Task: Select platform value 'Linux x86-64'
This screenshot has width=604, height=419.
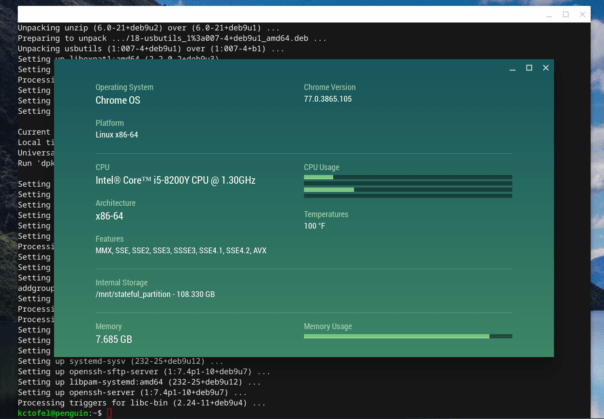Action: click(117, 135)
